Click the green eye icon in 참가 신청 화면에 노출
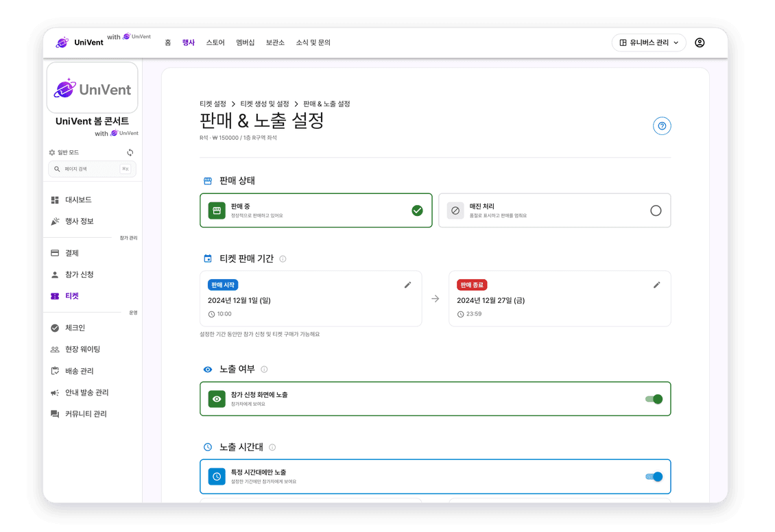The height and width of the screenshot is (532, 775). (217, 399)
